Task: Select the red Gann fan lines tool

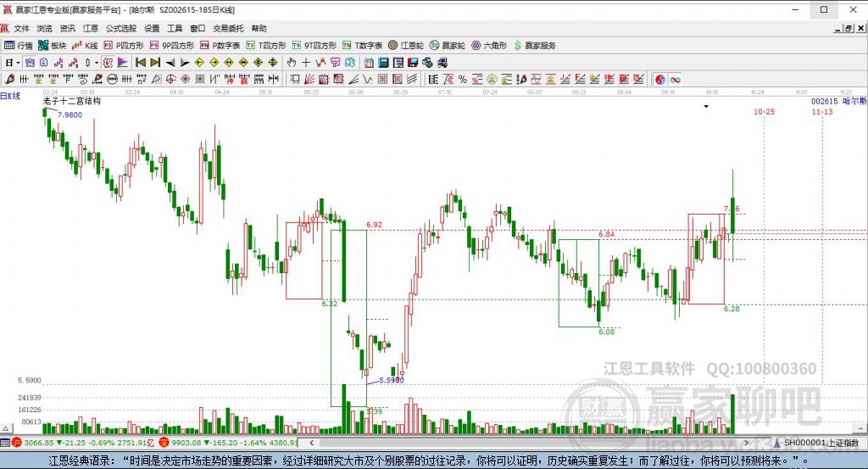Action: 309,79
